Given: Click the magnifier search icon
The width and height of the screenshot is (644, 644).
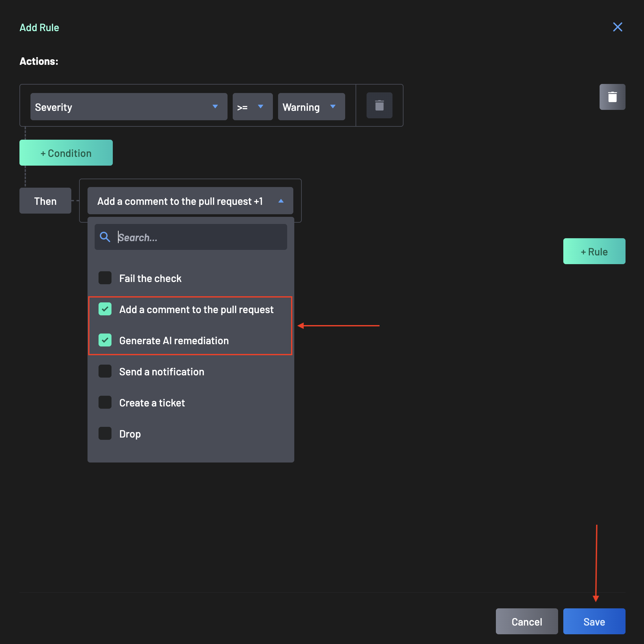Looking at the screenshot, I should (x=105, y=237).
